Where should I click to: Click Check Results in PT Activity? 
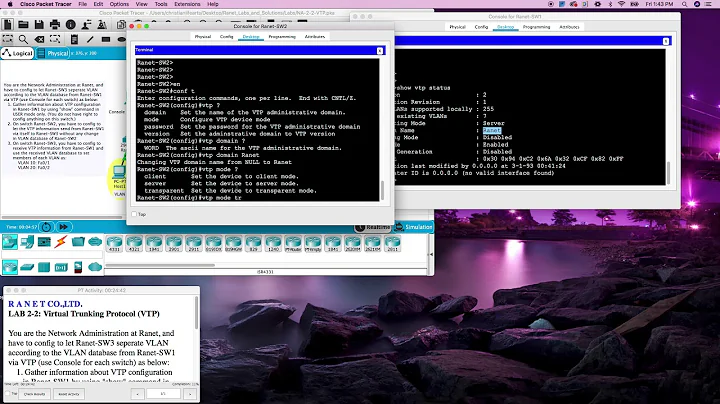click(34, 394)
